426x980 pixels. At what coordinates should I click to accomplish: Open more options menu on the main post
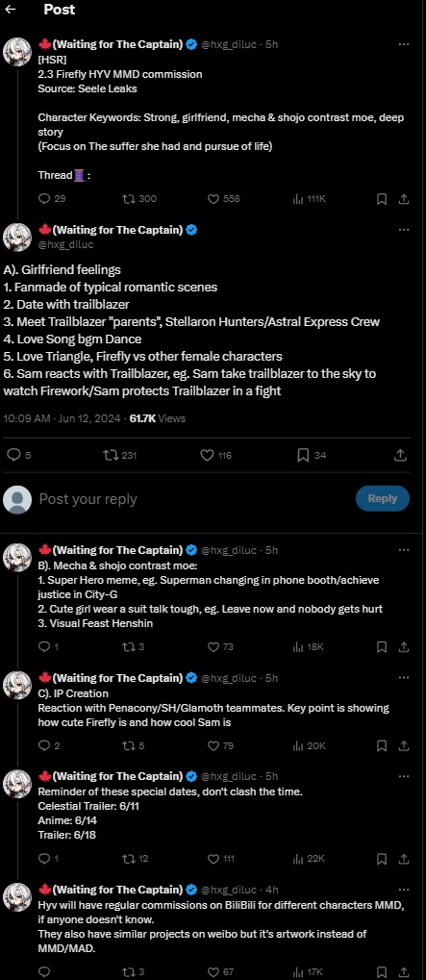tap(404, 230)
